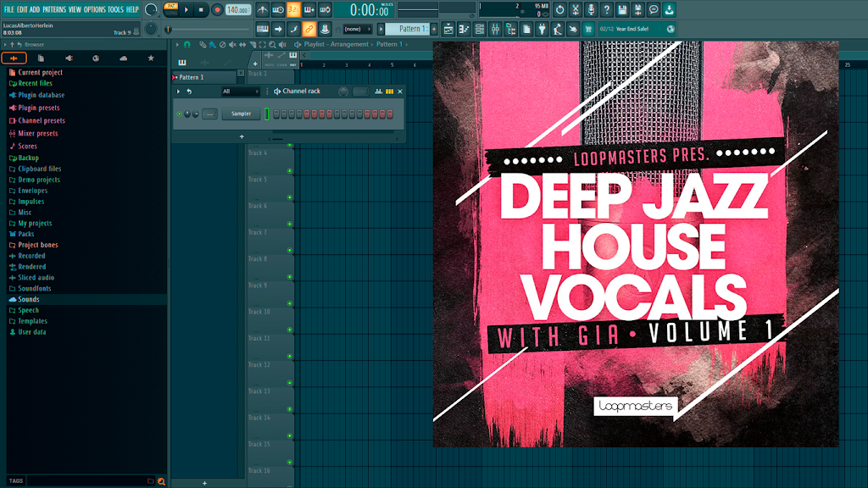Click the save project floppy icon
This screenshot has height=488, width=868.
point(622,9)
